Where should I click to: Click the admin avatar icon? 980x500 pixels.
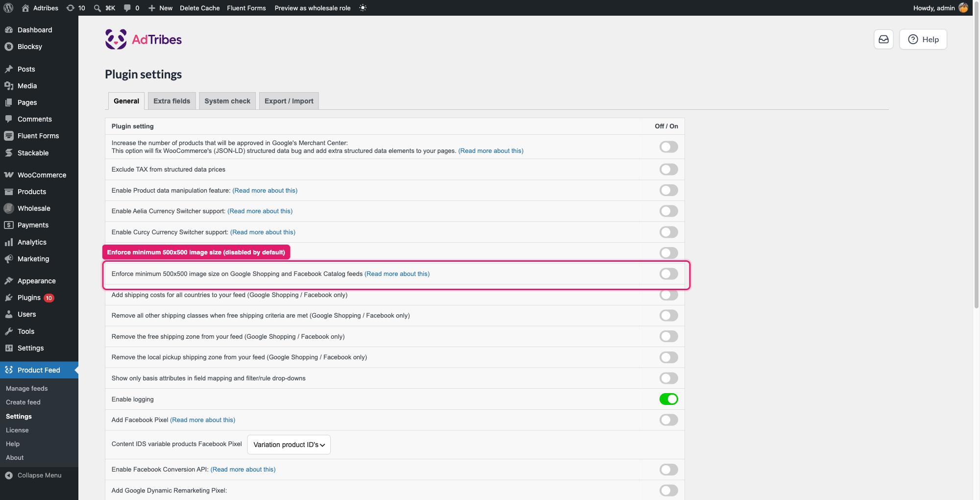pos(963,8)
